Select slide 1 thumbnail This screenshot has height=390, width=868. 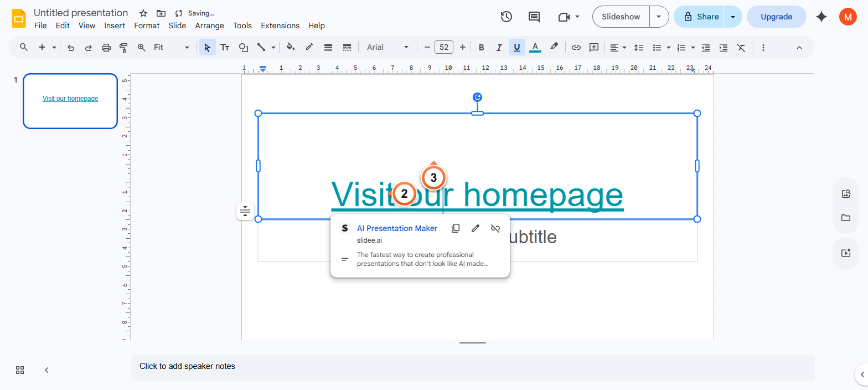(70, 101)
